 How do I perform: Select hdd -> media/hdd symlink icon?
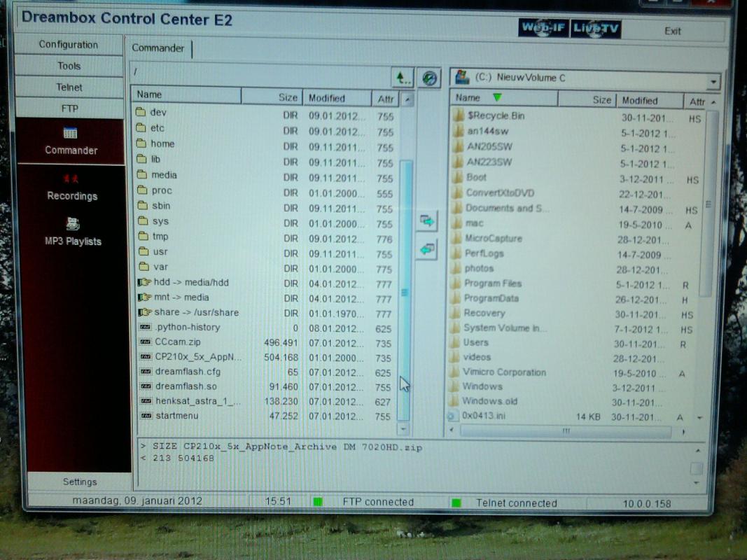144,282
